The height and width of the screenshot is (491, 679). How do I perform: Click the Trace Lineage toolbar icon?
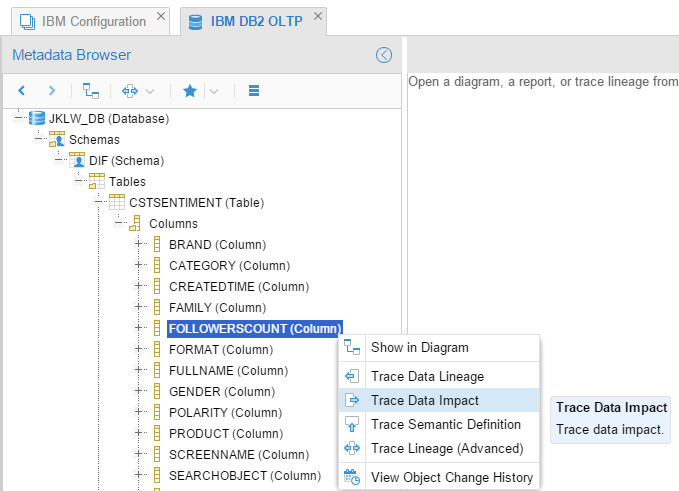[130, 91]
